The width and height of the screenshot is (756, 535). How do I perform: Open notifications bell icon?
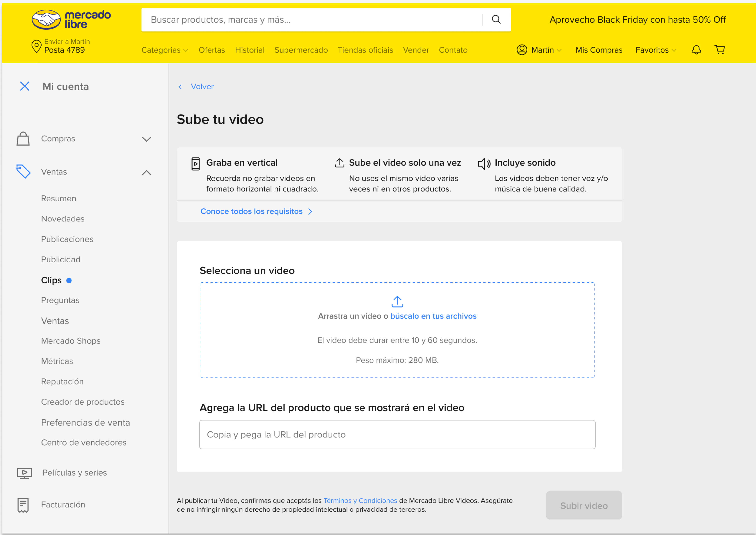click(x=696, y=50)
